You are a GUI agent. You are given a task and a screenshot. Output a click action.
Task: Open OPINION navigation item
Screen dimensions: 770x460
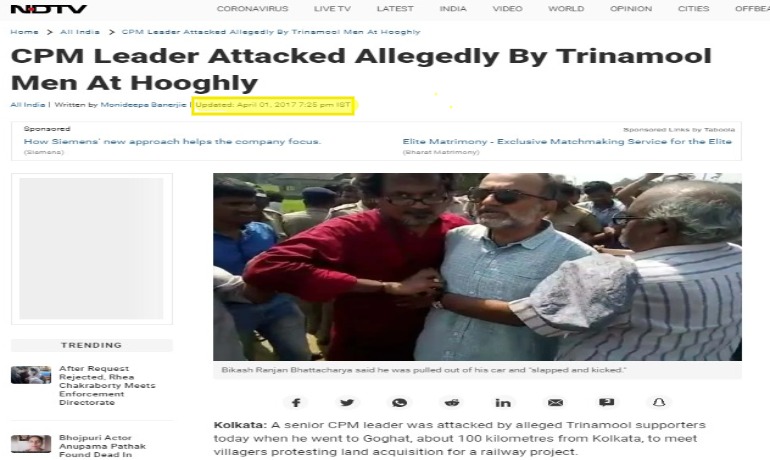pyautogui.click(x=631, y=9)
